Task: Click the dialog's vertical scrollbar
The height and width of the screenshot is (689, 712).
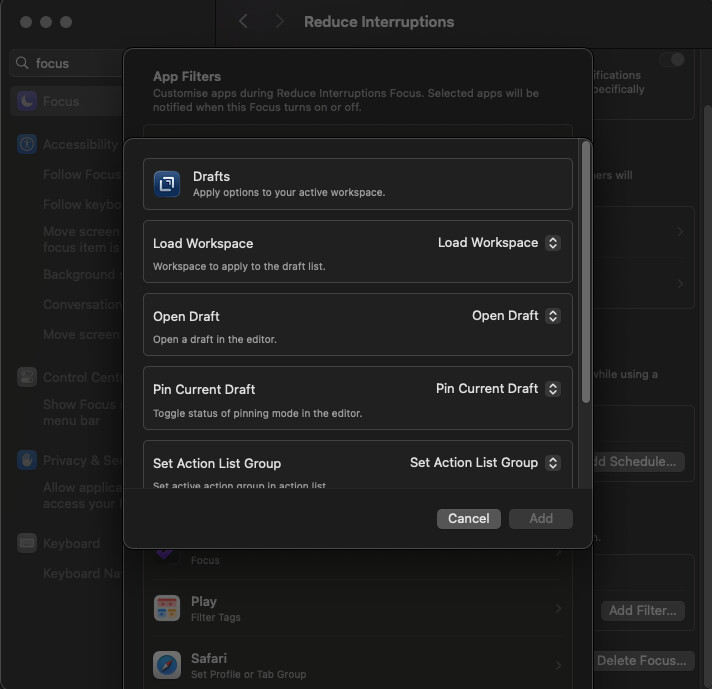Action: (586, 270)
